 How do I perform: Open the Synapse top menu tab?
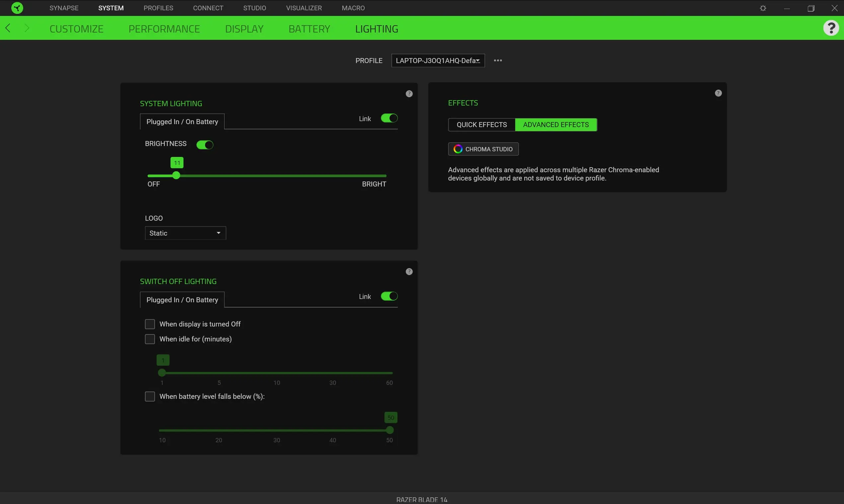coord(64,8)
